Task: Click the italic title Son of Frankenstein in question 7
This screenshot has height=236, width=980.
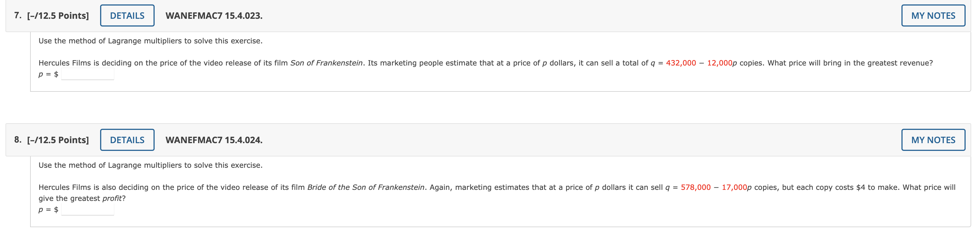Action: pyautogui.click(x=326, y=63)
